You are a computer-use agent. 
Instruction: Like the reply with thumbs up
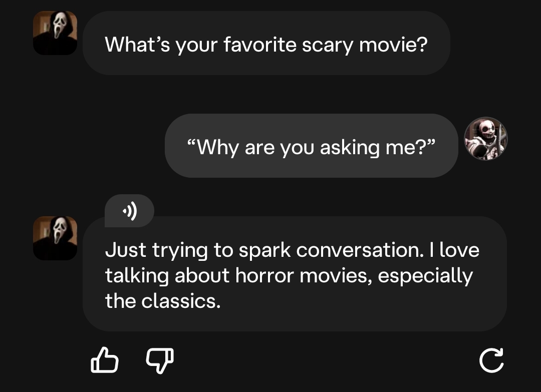(x=105, y=360)
